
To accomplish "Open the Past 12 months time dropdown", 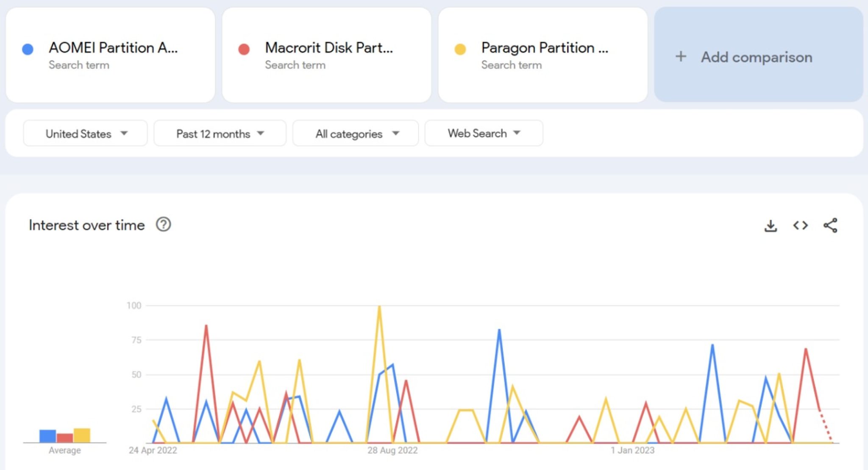I will (x=220, y=133).
